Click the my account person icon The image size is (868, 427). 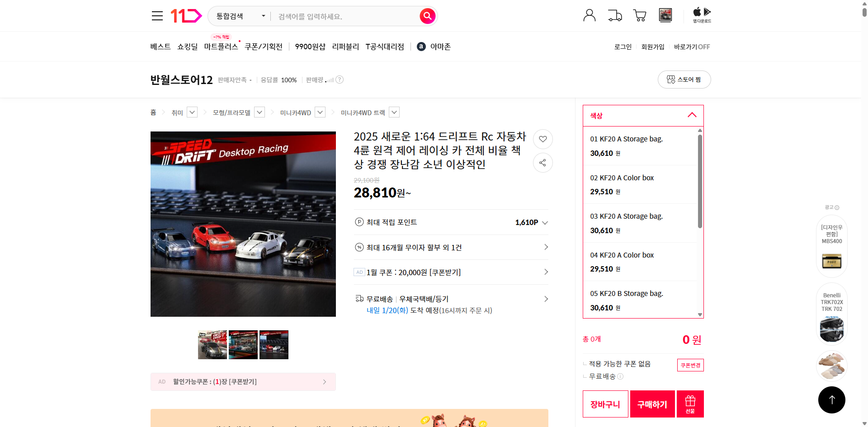589,15
